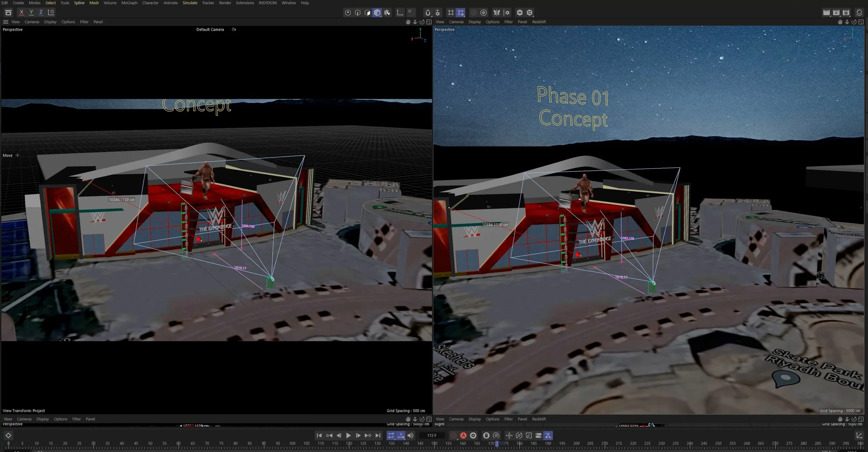Jump to previous keyframe
Image resolution: width=868 pixels, height=452 pixels.
click(329, 435)
